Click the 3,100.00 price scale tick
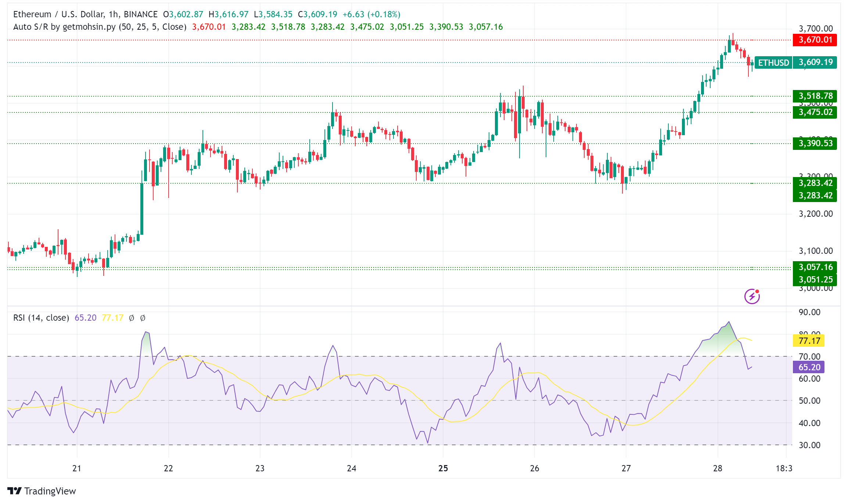This screenshot has width=848, height=504. pos(816,251)
